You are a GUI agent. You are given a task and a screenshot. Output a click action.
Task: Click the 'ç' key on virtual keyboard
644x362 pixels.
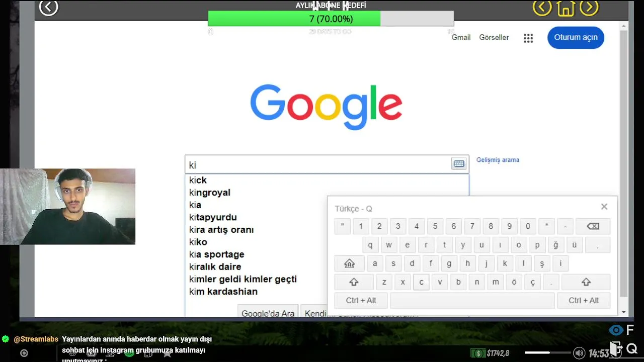click(533, 282)
